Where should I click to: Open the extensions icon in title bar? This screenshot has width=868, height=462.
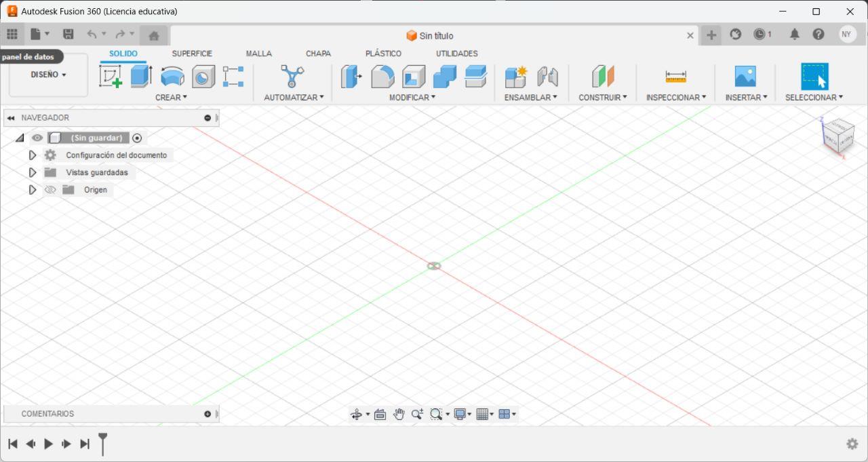pyautogui.click(x=736, y=34)
